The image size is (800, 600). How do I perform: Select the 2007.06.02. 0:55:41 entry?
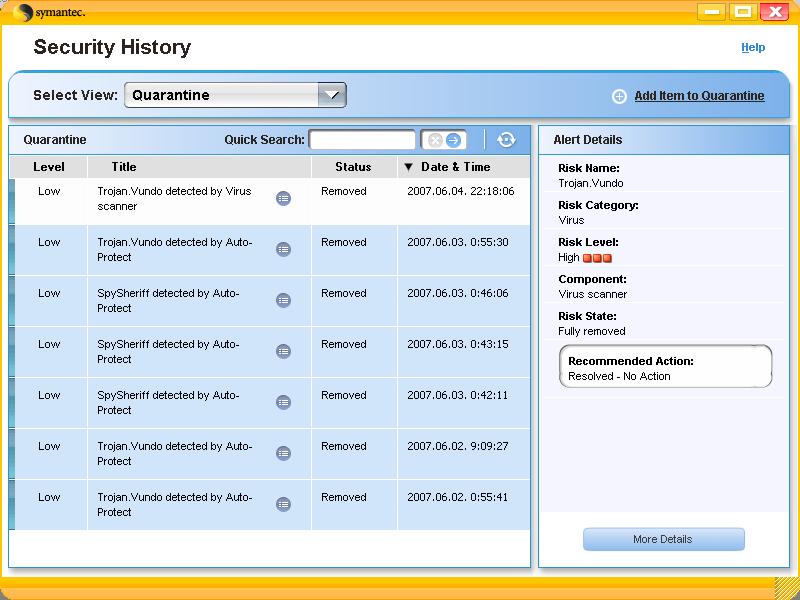pos(270,505)
